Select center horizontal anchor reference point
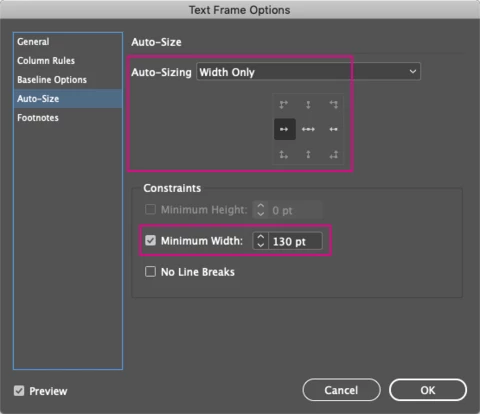This screenshot has width=480, height=414. (308, 129)
